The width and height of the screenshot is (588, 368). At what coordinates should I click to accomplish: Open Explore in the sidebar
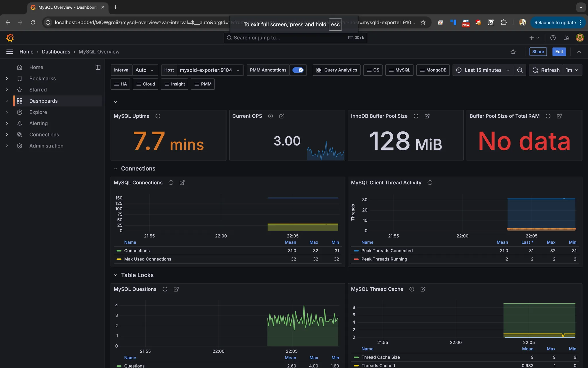[x=38, y=112]
